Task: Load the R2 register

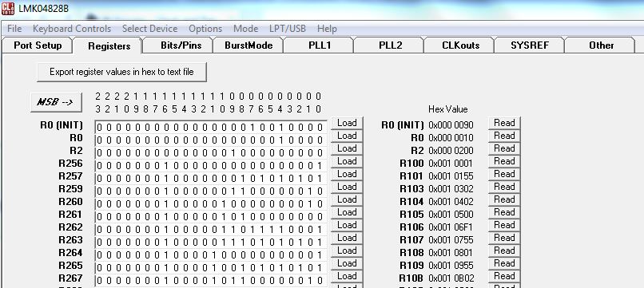Action: pyautogui.click(x=347, y=148)
